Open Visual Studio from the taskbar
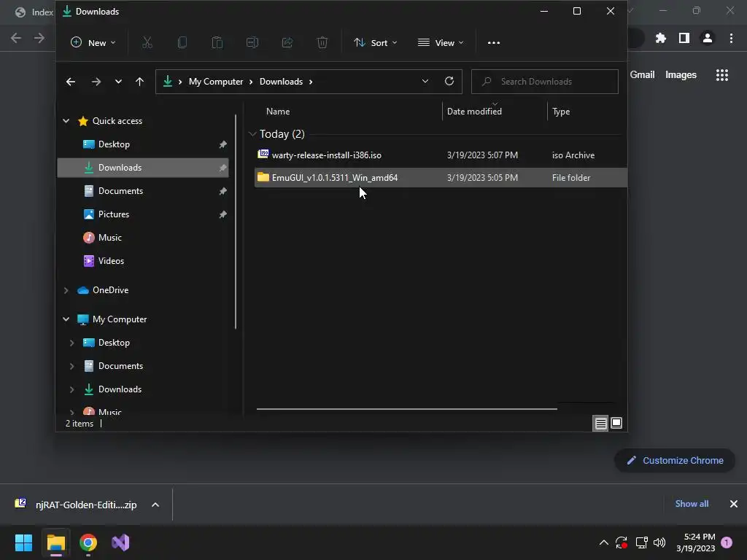Image resolution: width=747 pixels, height=560 pixels. (x=120, y=542)
